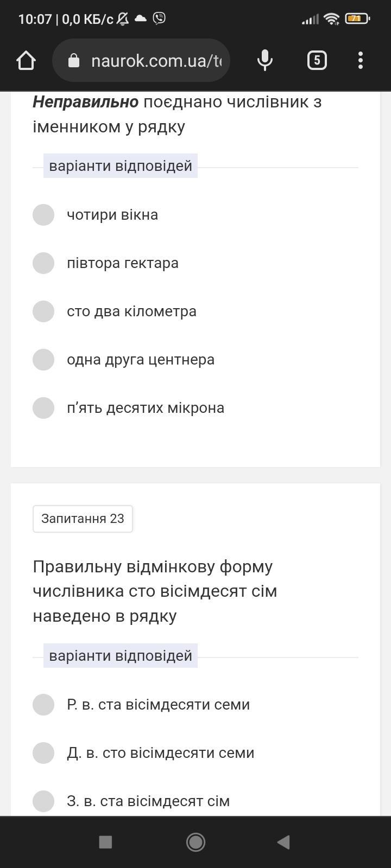Pick the option "одна друга центнера"

tap(43, 360)
